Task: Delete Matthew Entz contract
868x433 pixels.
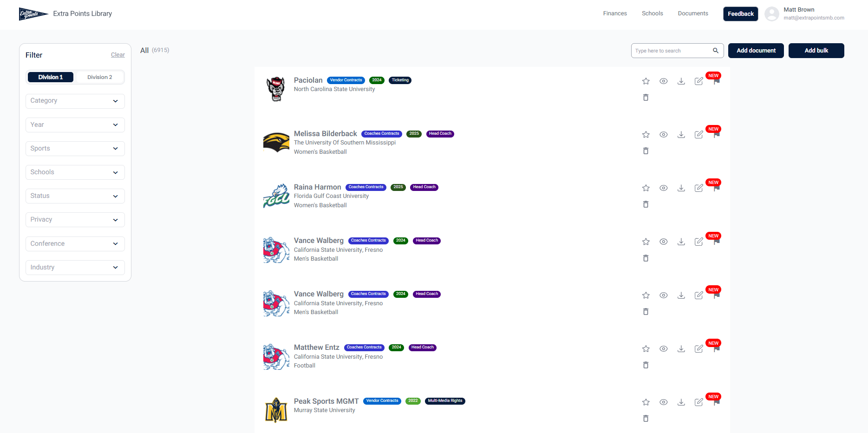Action: click(646, 365)
